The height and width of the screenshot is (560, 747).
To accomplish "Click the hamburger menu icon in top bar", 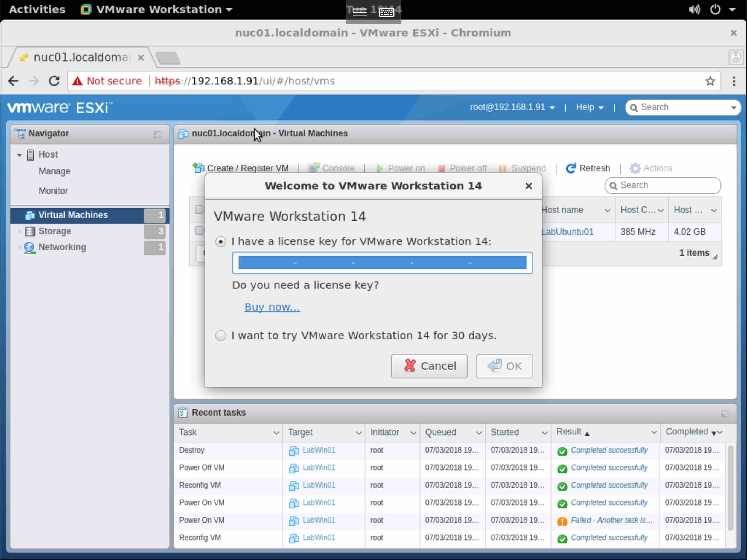I will tap(359, 13).
